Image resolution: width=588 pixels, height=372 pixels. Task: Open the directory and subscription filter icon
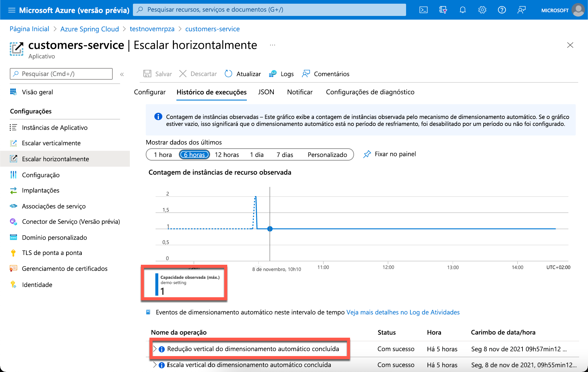[443, 10]
